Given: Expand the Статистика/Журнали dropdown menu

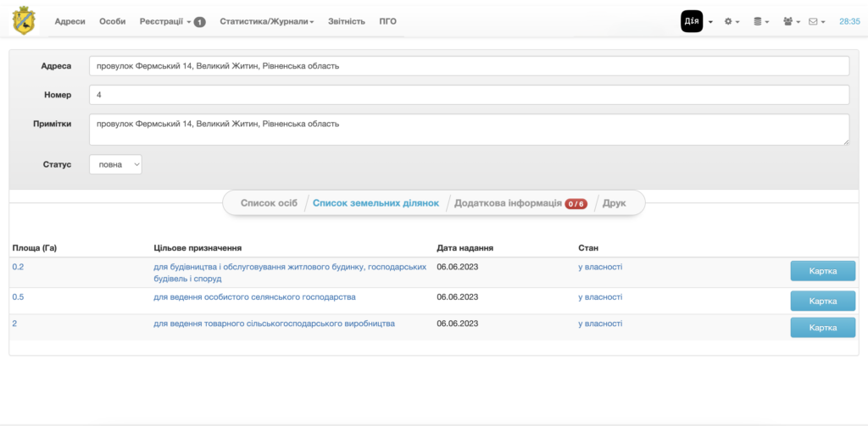Looking at the screenshot, I should [x=267, y=21].
